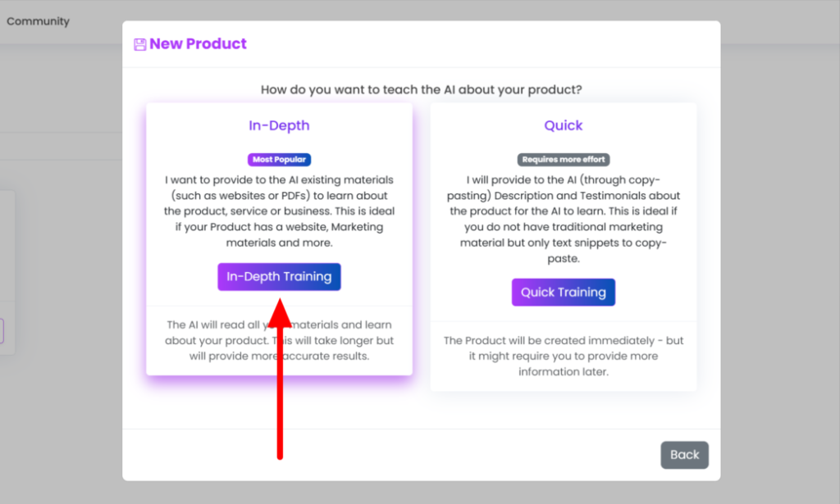The width and height of the screenshot is (840, 504).
Task: Click the red arrow's vertical shaft
Action: coord(280,393)
